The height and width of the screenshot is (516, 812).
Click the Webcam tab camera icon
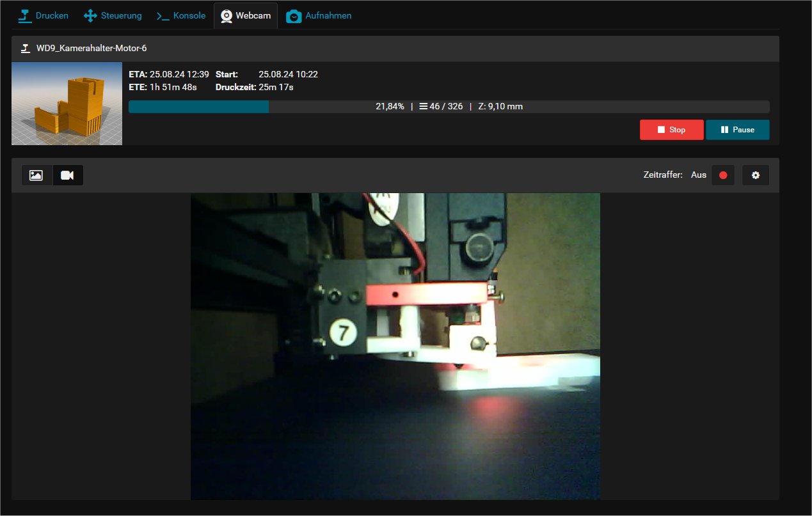(x=227, y=16)
